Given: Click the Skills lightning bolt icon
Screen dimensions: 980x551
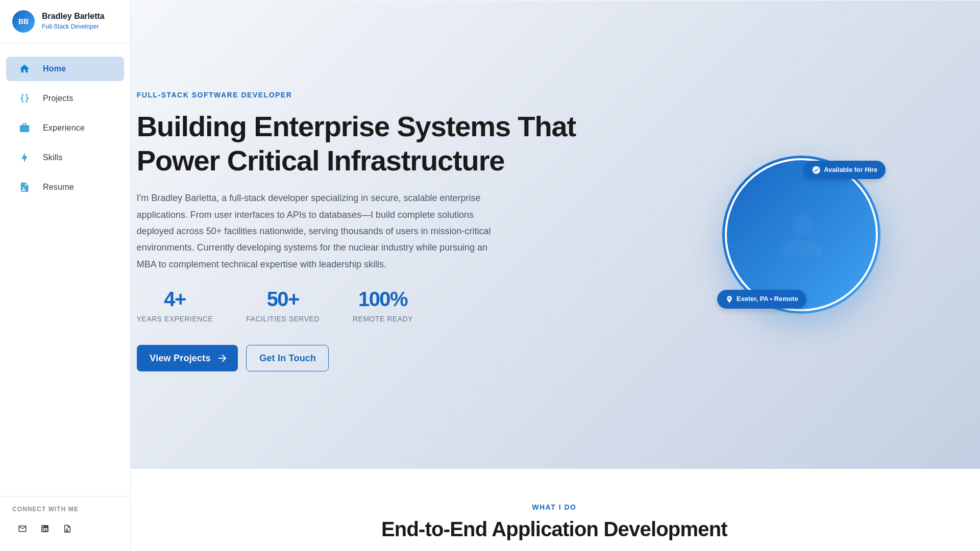Looking at the screenshot, I should click(24, 158).
